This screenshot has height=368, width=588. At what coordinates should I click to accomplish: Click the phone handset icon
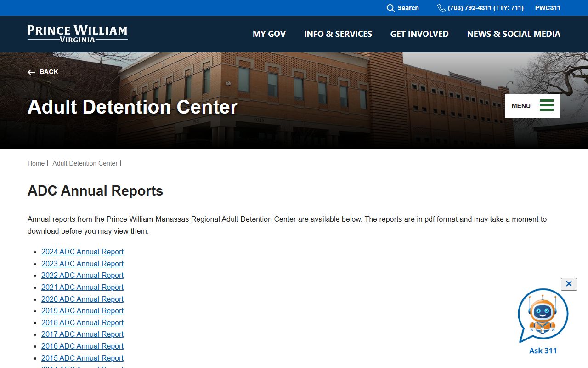[441, 8]
